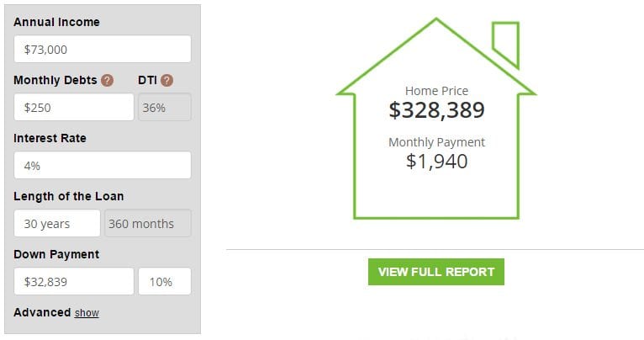Click the Monthly Payment $1,940 value
The image size is (644, 340).
436,161
